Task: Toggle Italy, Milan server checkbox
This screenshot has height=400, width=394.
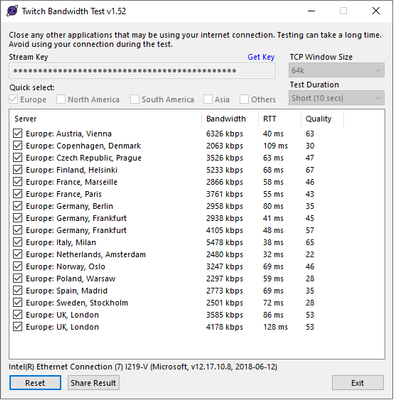Action: coord(17,242)
